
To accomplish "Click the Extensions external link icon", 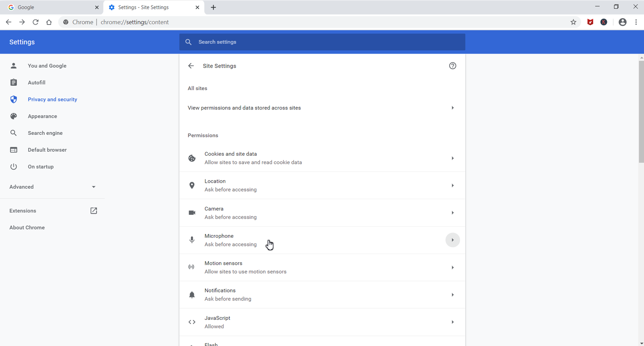I will click(x=94, y=211).
